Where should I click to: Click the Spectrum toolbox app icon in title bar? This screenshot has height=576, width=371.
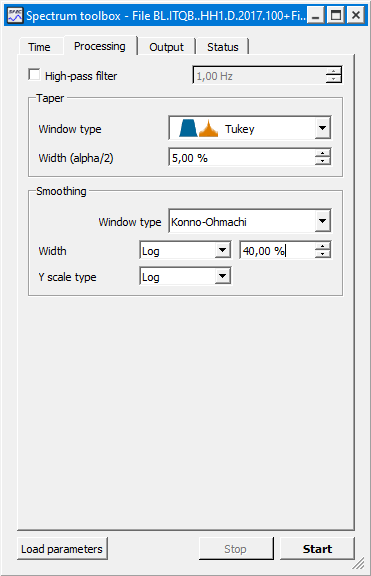(x=15, y=16)
